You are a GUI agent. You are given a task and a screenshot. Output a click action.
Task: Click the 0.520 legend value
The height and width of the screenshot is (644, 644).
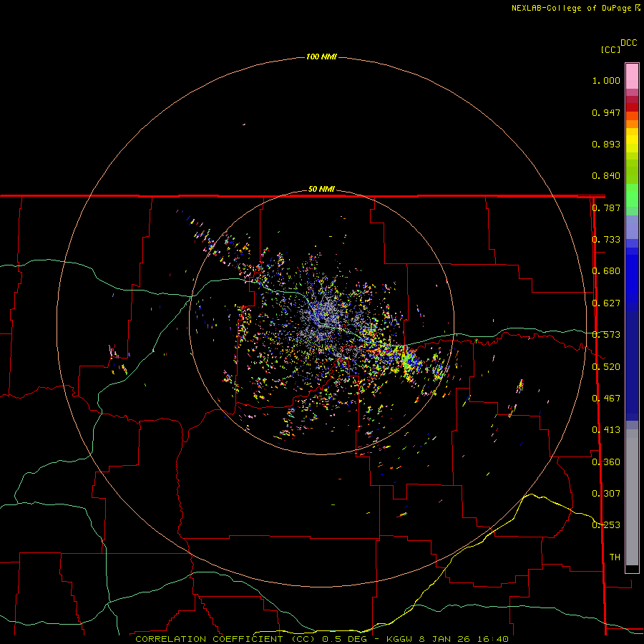tap(606, 367)
